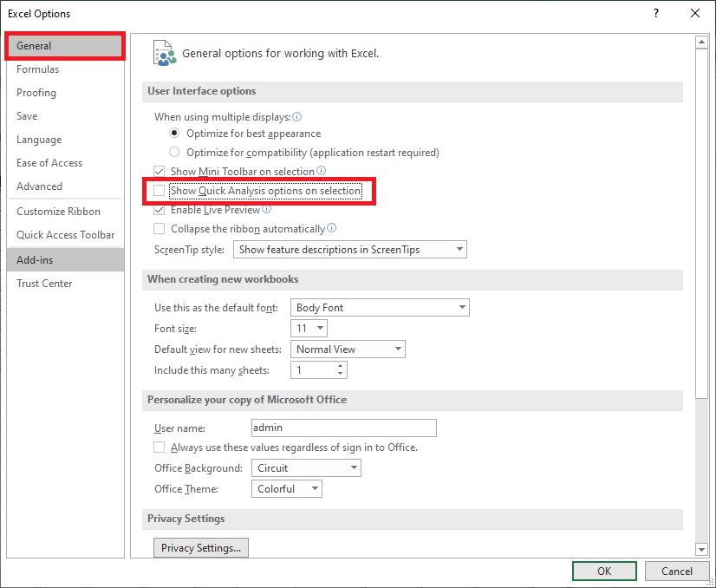Open the Language category
Image resolution: width=716 pixels, height=588 pixels.
(65, 140)
